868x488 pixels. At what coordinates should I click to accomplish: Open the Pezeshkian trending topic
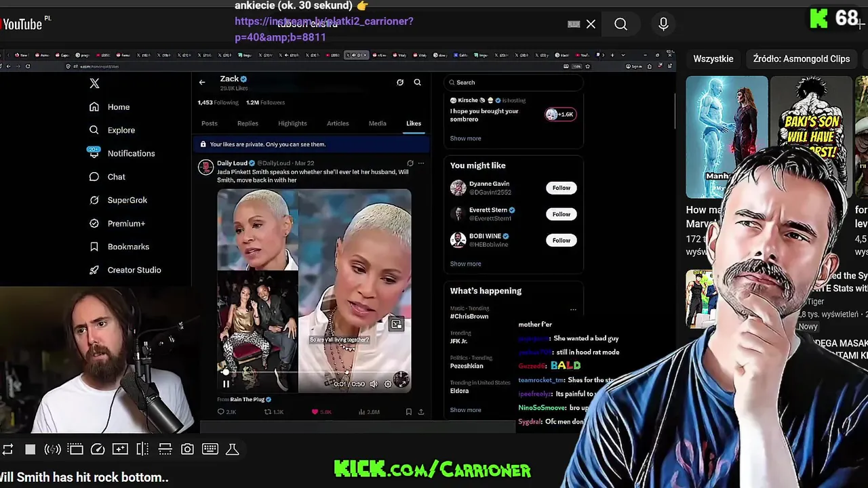(x=467, y=366)
